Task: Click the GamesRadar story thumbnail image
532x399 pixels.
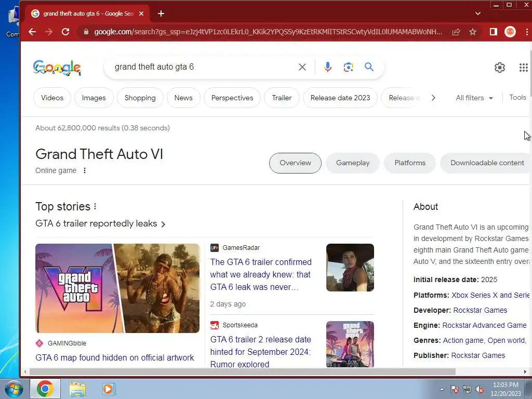Action: pyautogui.click(x=350, y=268)
